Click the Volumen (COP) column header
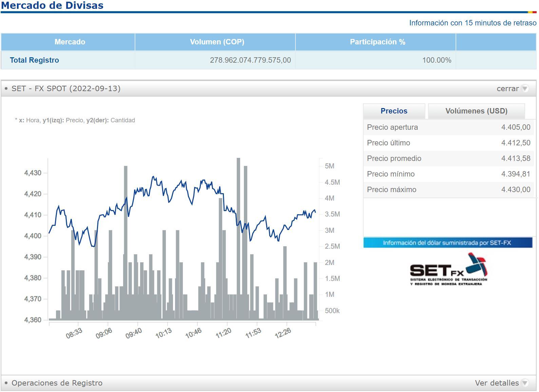This screenshot has height=392, width=539. [x=217, y=42]
